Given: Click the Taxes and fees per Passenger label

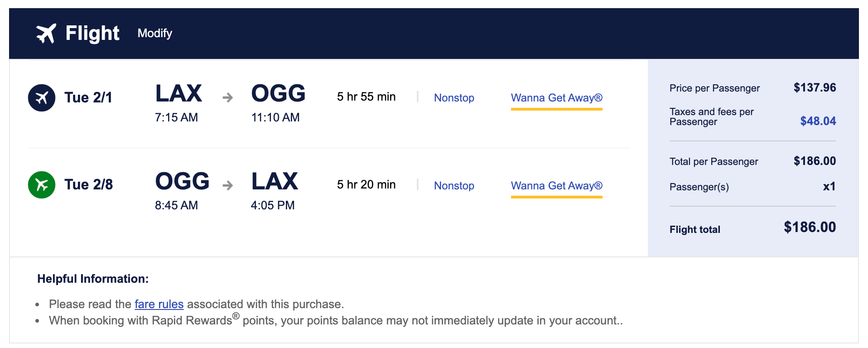Looking at the screenshot, I should click(x=711, y=116).
